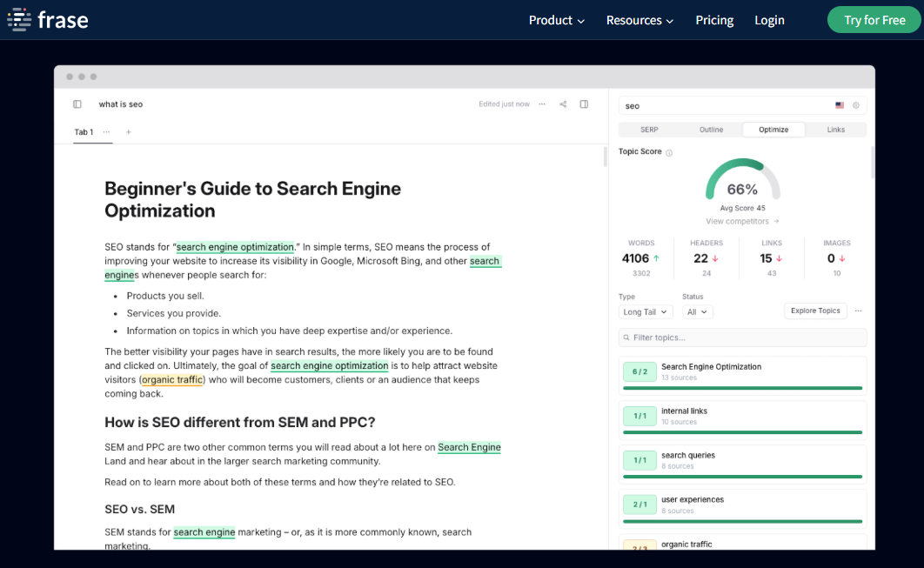The height and width of the screenshot is (568, 924).
Task: Click the 66% topic score gauge
Action: click(x=742, y=180)
